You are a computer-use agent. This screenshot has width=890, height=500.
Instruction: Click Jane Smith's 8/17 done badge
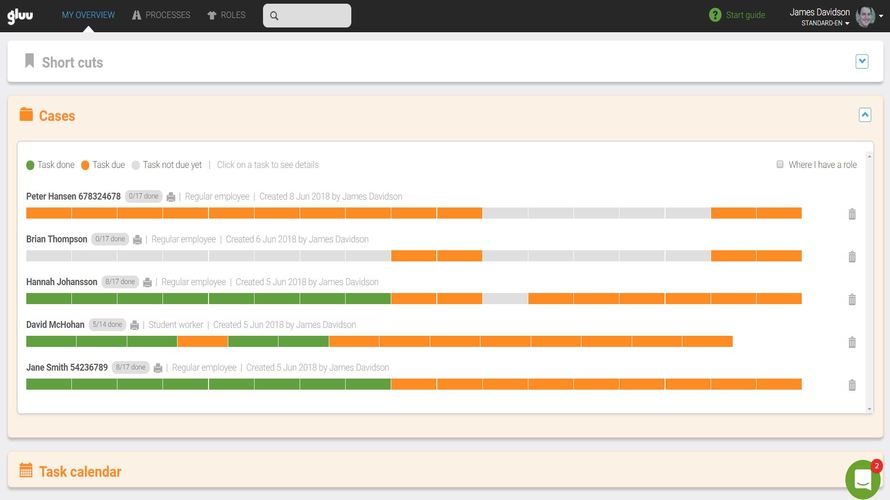[131, 367]
